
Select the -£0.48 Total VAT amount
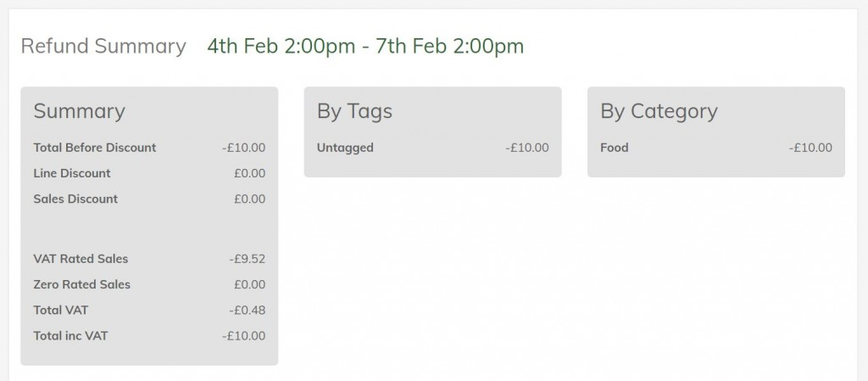coord(247,310)
